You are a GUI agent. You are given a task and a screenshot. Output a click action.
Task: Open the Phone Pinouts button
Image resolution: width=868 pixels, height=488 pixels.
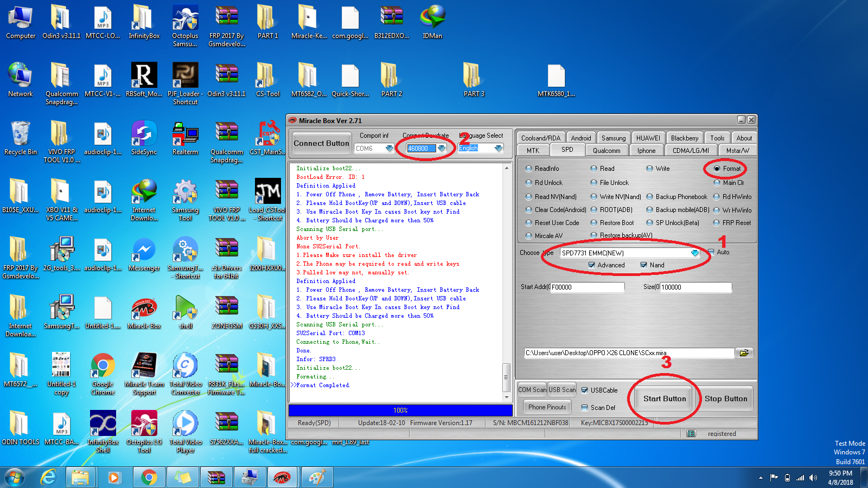pos(547,407)
